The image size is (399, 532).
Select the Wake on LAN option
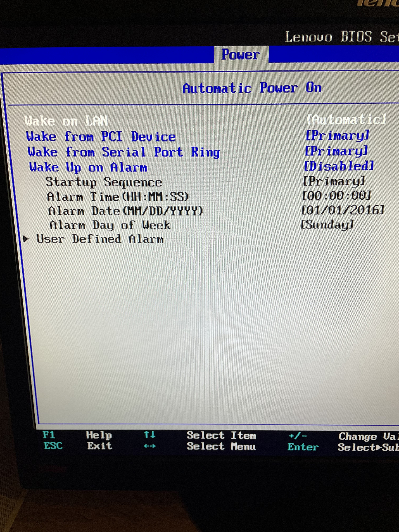66,120
